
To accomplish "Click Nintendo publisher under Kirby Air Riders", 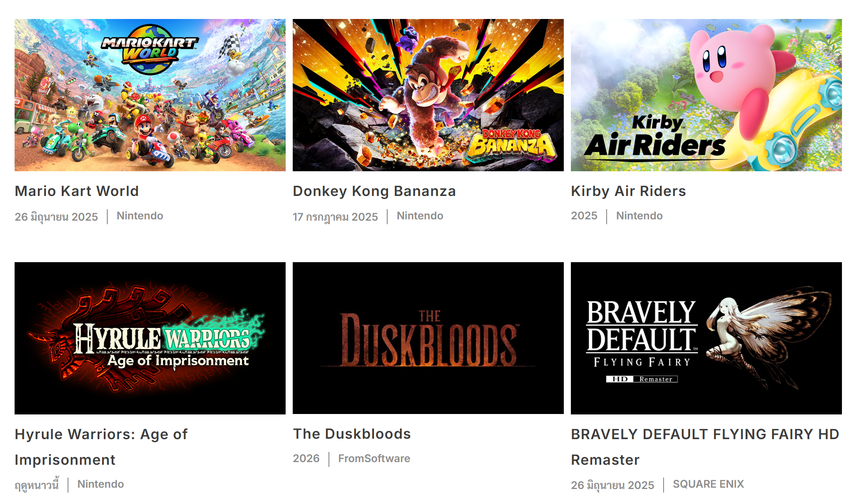I will pos(639,216).
